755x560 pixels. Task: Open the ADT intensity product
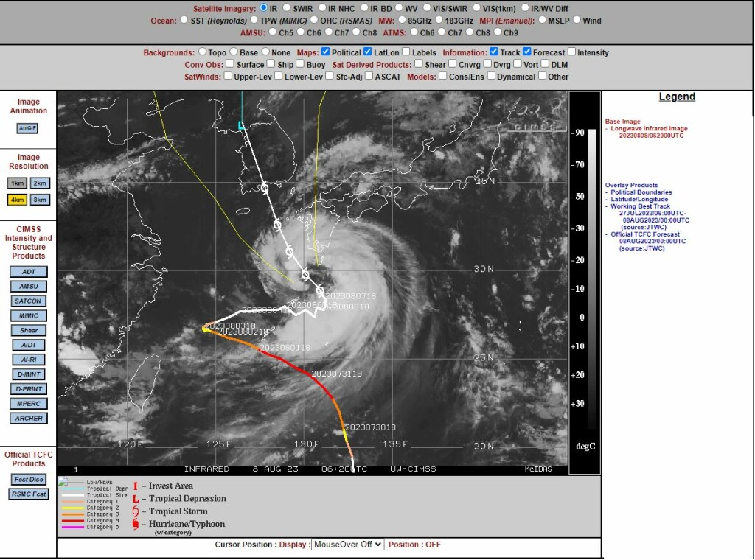click(x=28, y=272)
